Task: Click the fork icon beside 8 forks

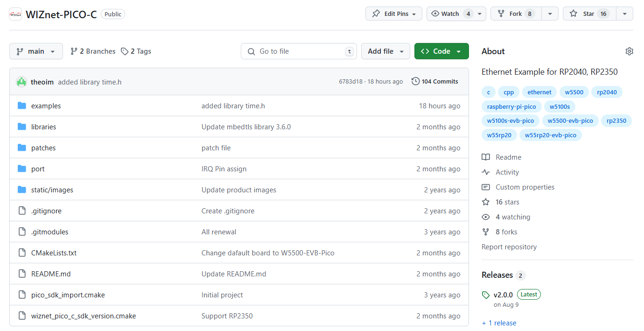Action: [x=486, y=232]
